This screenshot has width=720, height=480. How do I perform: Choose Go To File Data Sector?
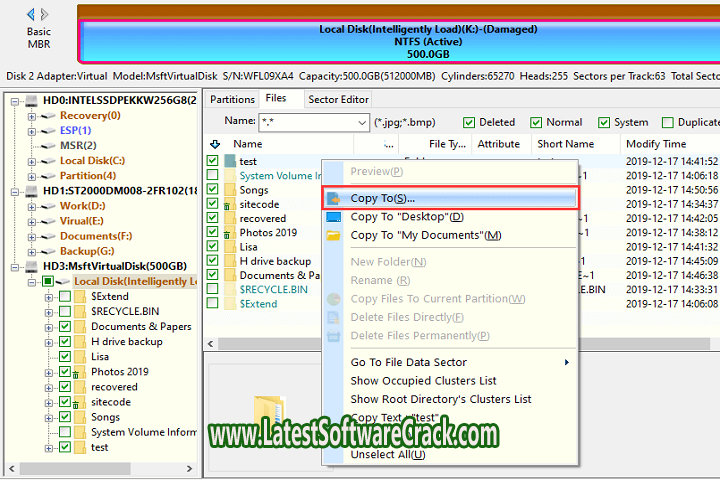point(408,362)
